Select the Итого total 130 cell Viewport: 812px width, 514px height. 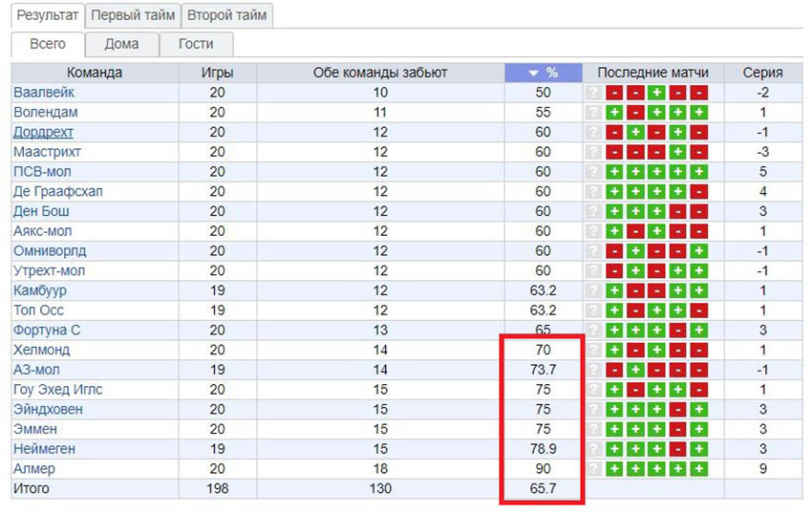(x=380, y=488)
